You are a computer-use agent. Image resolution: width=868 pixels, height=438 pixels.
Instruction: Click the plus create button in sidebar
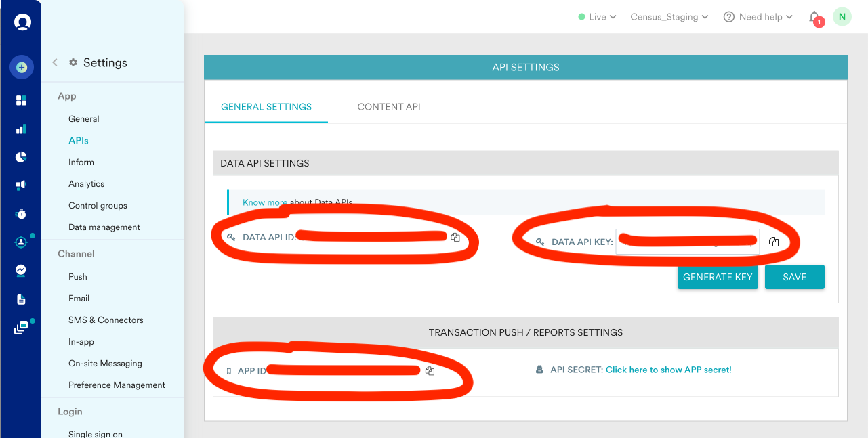click(21, 67)
